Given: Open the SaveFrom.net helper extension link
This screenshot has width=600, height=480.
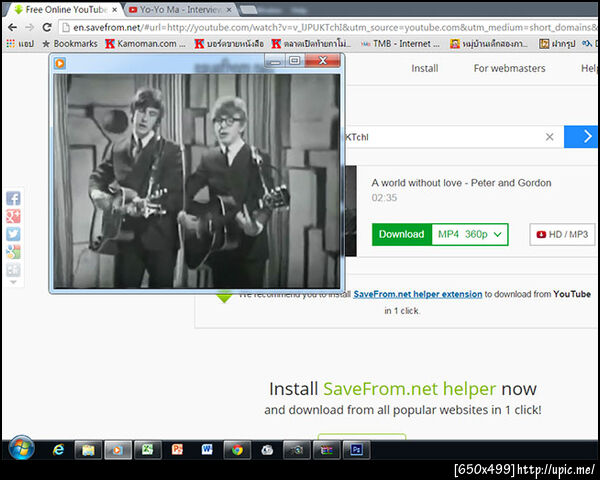Looking at the screenshot, I should pyautogui.click(x=417, y=294).
